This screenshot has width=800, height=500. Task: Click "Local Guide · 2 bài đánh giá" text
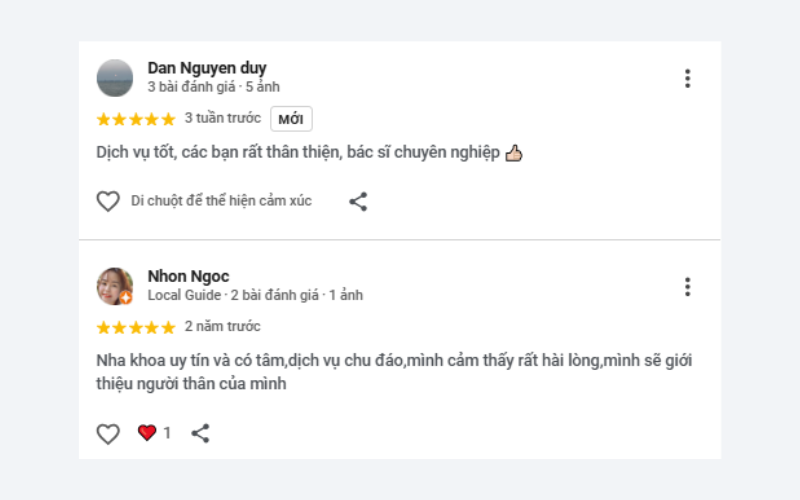[233, 295]
